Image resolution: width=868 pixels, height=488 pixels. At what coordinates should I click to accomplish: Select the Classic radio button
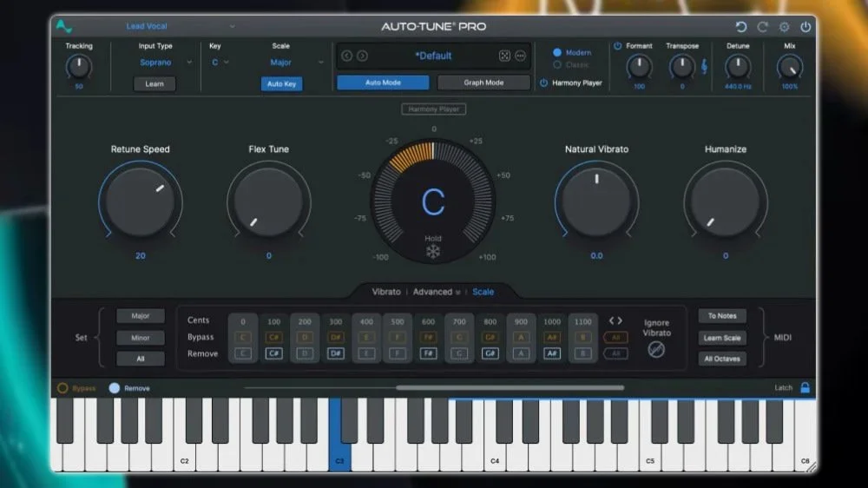pyautogui.click(x=557, y=65)
